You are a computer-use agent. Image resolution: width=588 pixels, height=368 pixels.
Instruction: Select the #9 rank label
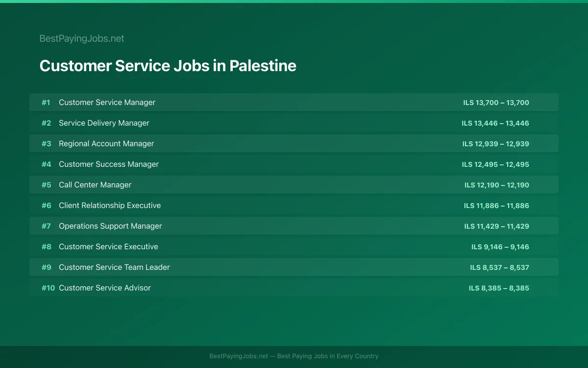[46, 267]
